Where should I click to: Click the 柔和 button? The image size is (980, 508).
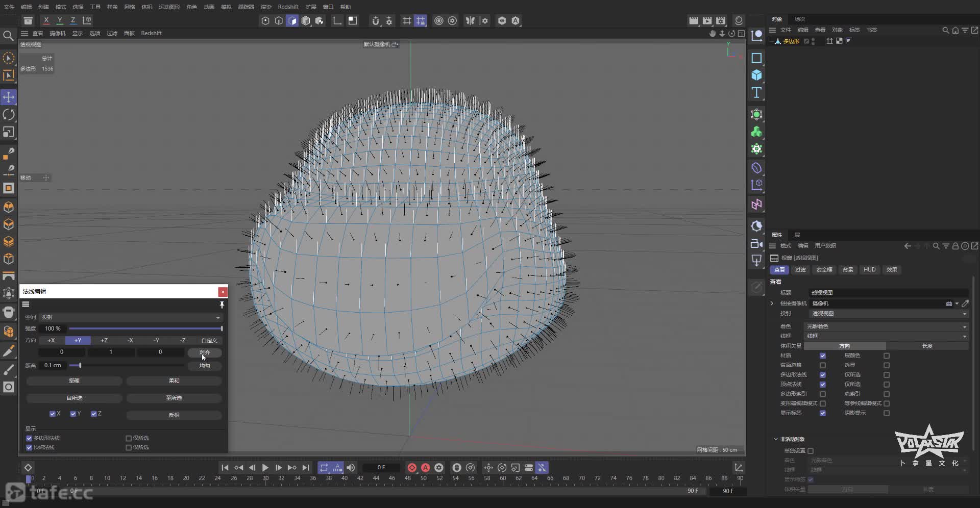[174, 381]
